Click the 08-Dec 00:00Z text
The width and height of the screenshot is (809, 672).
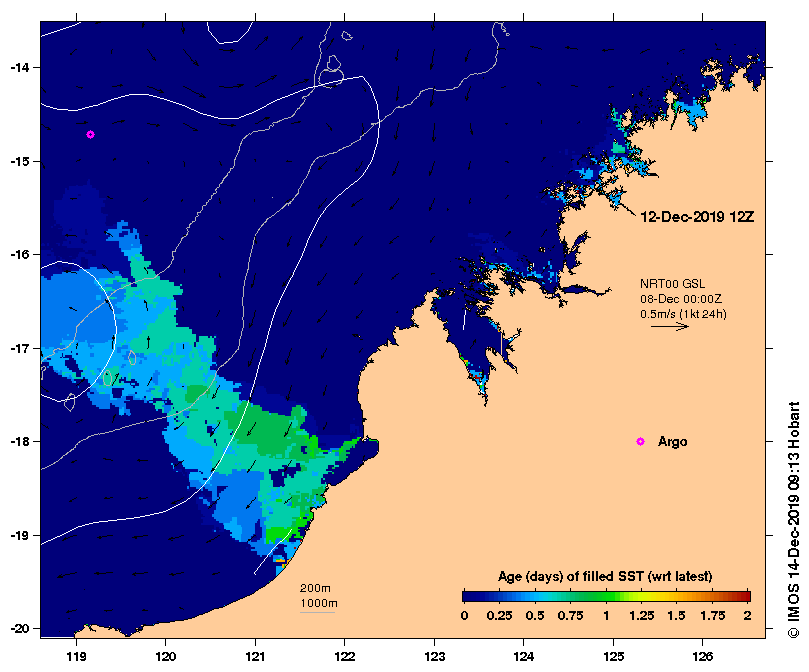pos(681,299)
